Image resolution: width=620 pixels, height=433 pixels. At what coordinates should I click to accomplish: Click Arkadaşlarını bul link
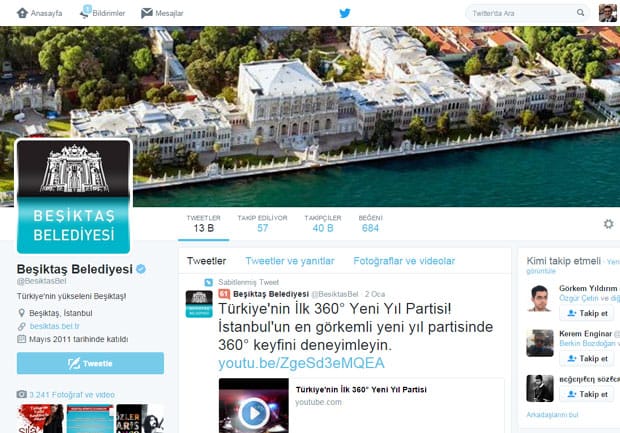click(552, 415)
